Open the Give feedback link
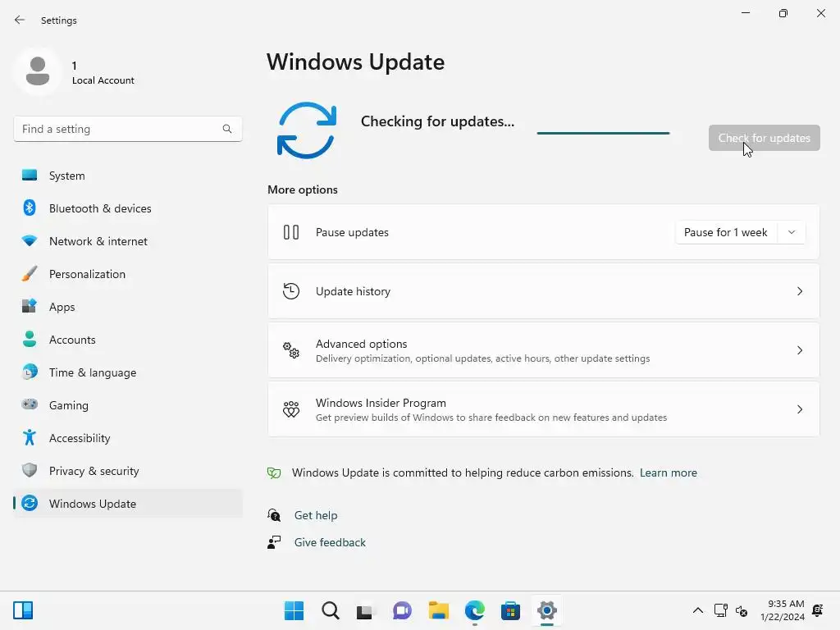840x630 pixels. (330, 542)
